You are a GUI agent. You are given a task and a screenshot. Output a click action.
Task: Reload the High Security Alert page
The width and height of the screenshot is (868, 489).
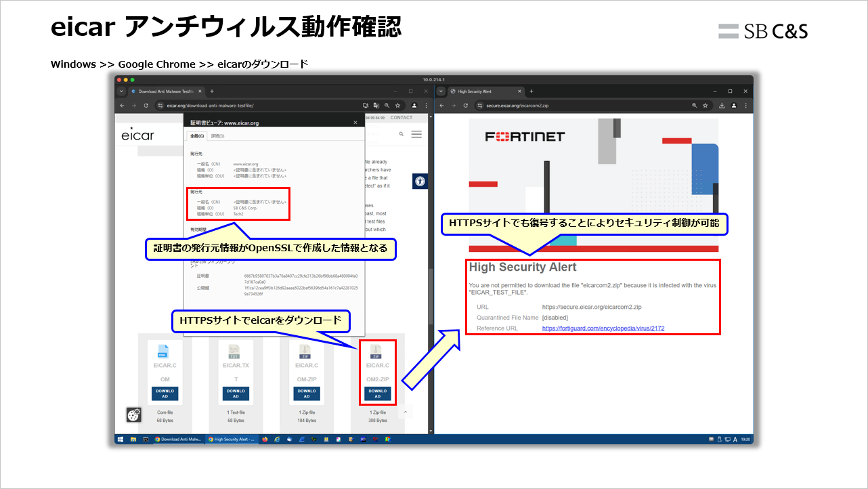tap(465, 106)
